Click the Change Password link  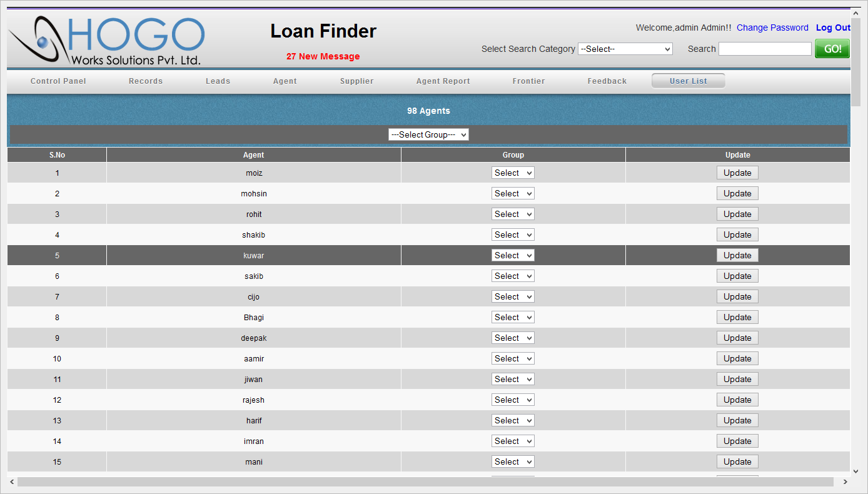pyautogui.click(x=772, y=28)
